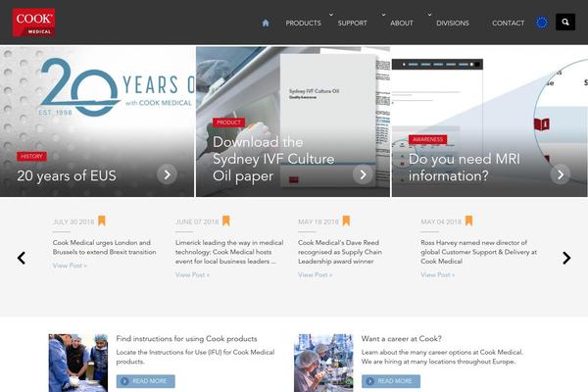This screenshot has height=392, width=588.
Task: View Post for Limerick medical technology article
Action: [192, 275]
